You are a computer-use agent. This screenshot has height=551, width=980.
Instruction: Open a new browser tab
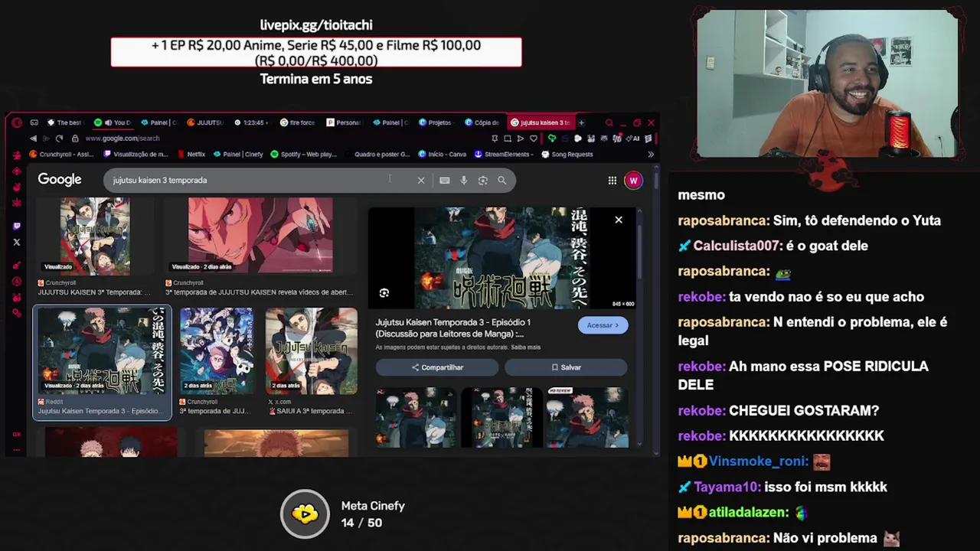[581, 122]
